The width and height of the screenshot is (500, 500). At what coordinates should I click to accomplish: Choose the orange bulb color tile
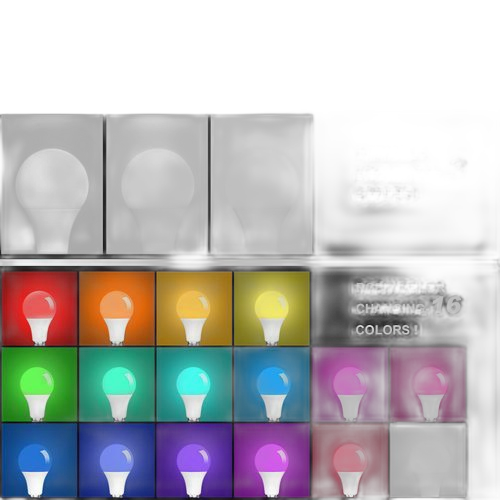pyautogui.click(x=117, y=308)
